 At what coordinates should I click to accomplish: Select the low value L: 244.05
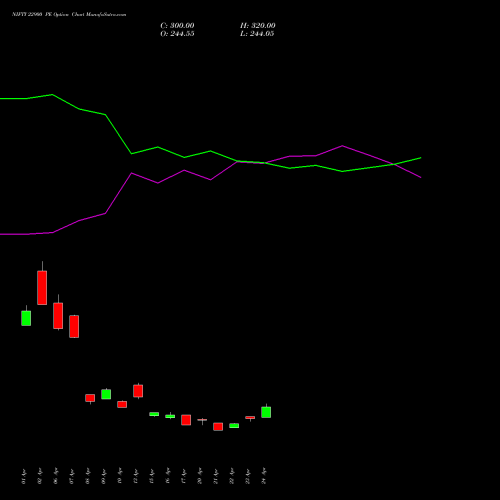click(x=257, y=34)
